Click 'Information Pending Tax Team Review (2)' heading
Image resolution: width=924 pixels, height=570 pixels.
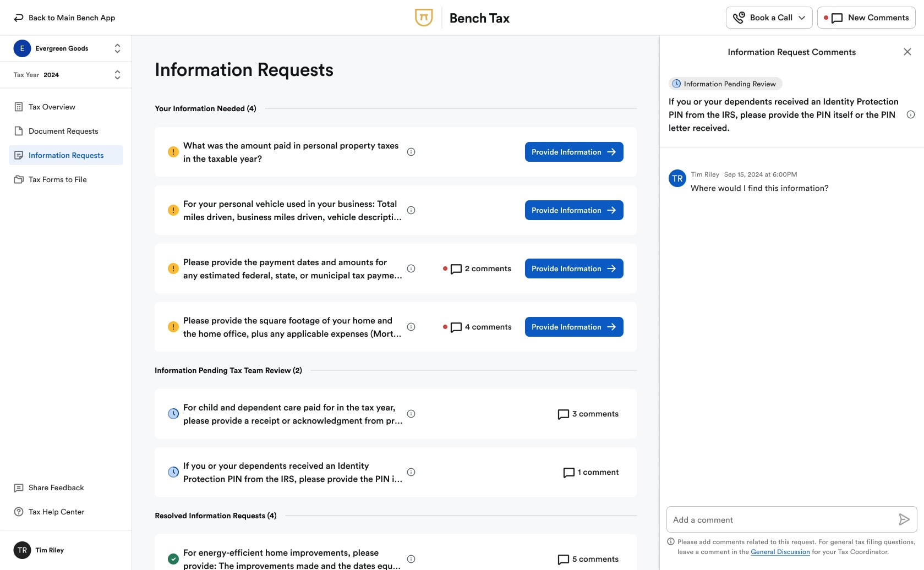click(228, 370)
